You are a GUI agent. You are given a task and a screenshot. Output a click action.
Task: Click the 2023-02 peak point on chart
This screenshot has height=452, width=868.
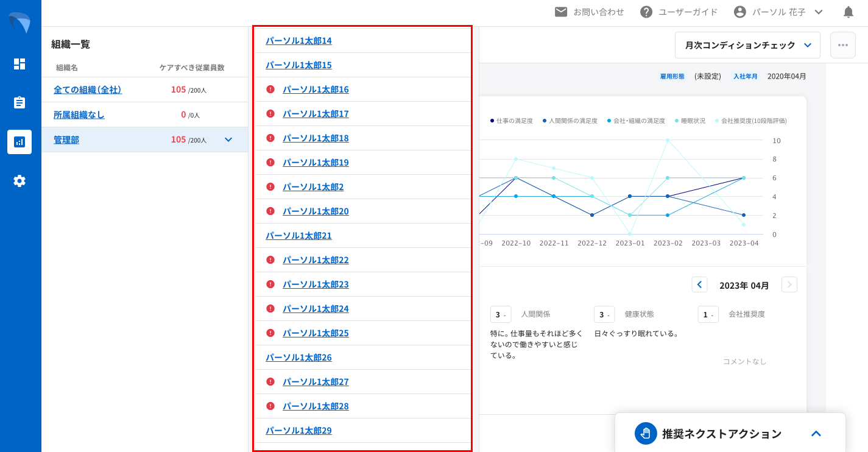tap(668, 140)
